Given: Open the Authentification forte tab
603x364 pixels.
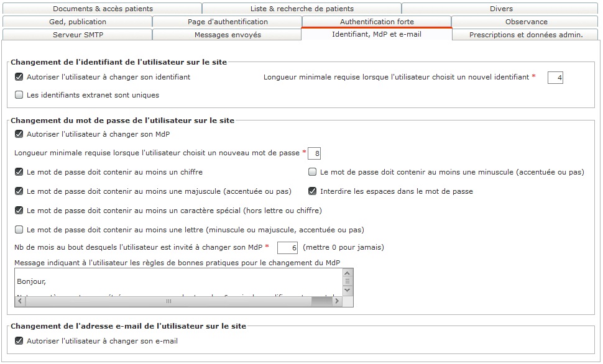Looking at the screenshot, I should [377, 22].
